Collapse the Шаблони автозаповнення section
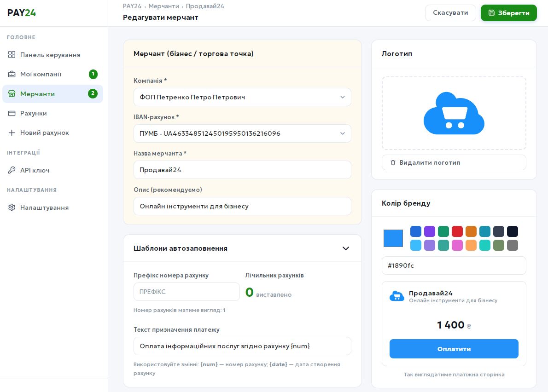548x392 pixels. pyautogui.click(x=346, y=248)
